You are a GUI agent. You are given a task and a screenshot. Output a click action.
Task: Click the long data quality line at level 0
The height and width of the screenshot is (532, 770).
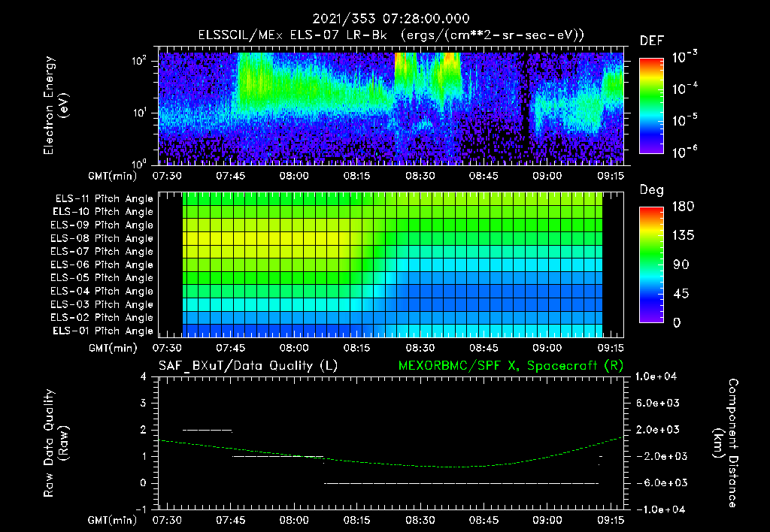(461, 483)
